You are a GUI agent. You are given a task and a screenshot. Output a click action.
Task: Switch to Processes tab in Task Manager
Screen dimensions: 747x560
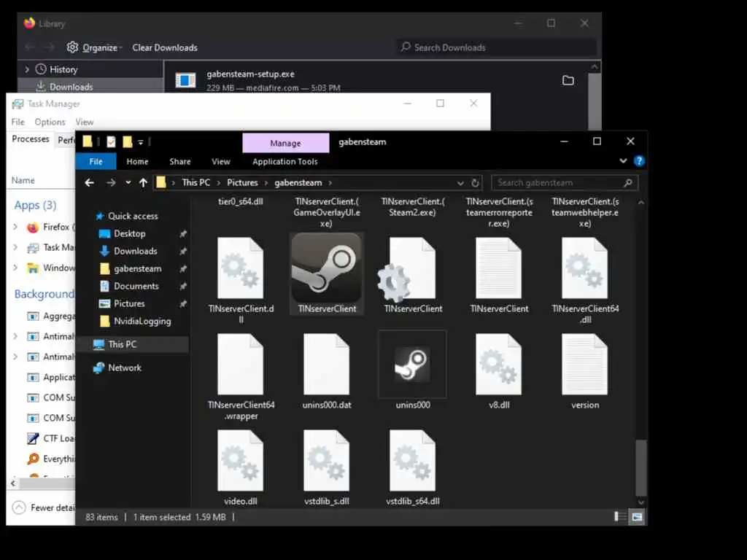coord(31,139)
